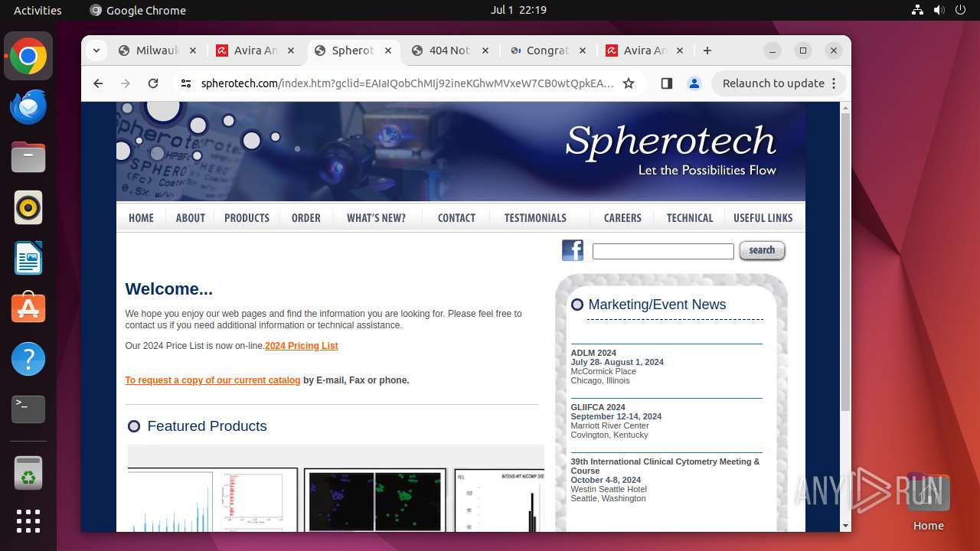Viewport: 980px width, 551px height.
Task: Open the volume tray icon
Action: (x=939, y=10)
